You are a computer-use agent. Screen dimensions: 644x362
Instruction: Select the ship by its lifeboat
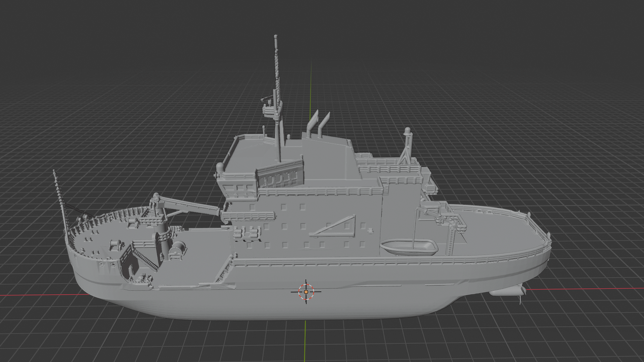409,247
